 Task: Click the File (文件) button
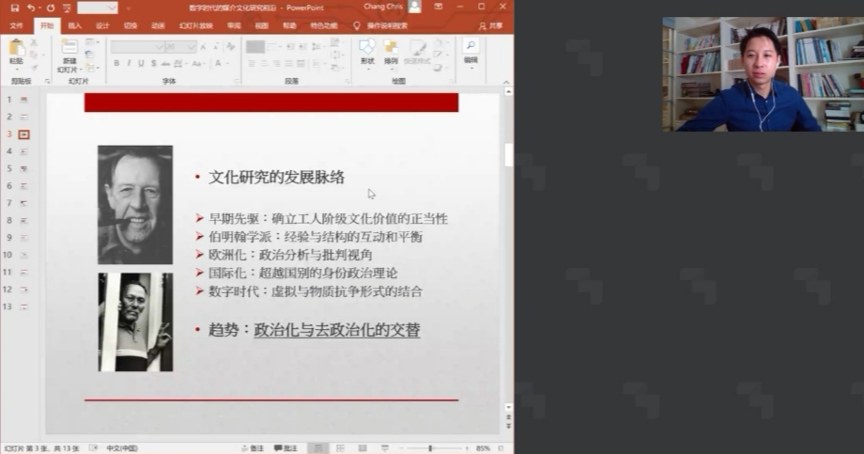coord(16,26)
